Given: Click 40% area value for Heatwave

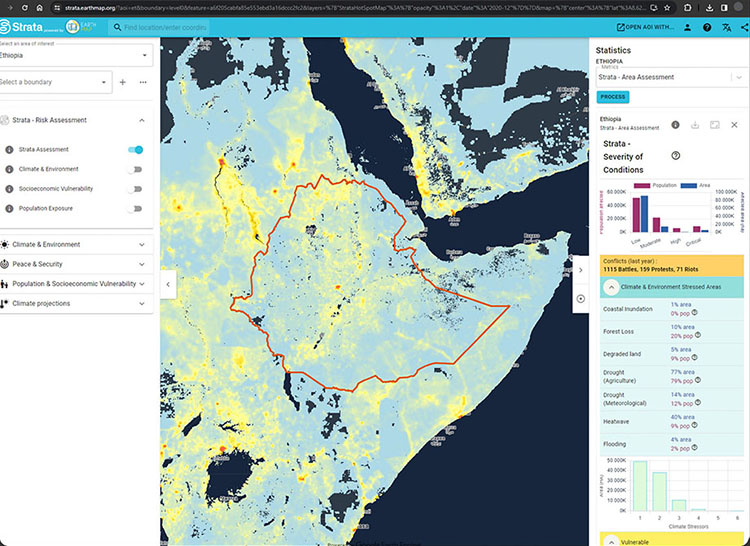Looking at the screenshot, I should (x=683, y=417).
